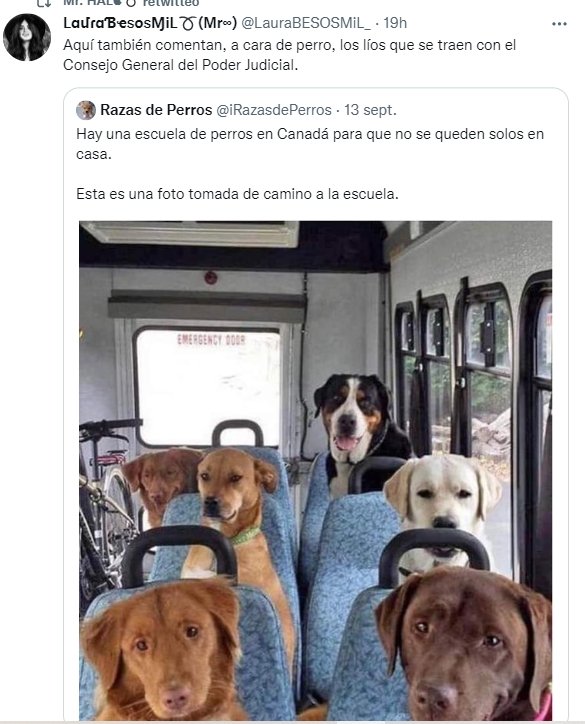The image size is (585, 724).
Task: Click the 19h timestamp
Action: 395,23
